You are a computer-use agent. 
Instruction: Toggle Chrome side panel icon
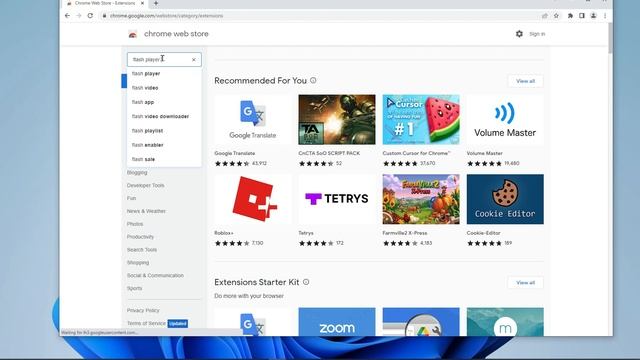click(582, 16)
